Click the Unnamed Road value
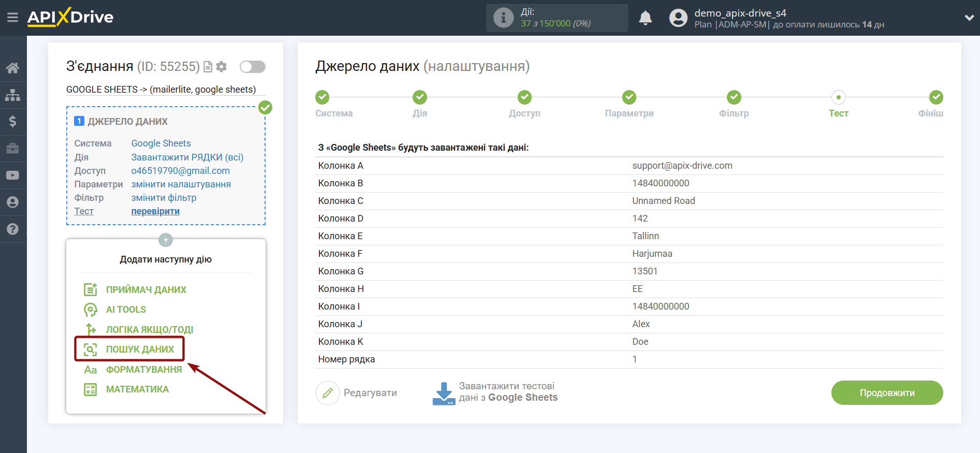 (664, 201)
